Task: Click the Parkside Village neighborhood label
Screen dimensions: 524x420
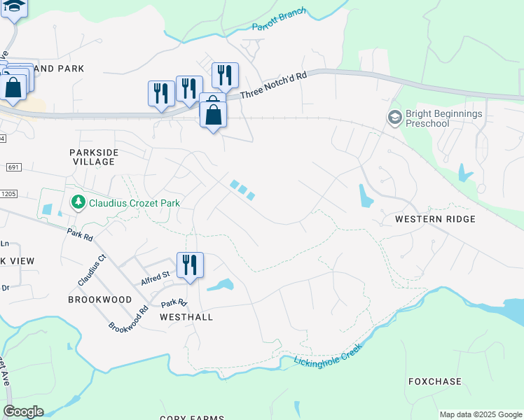Action: [x=94, y=157]
